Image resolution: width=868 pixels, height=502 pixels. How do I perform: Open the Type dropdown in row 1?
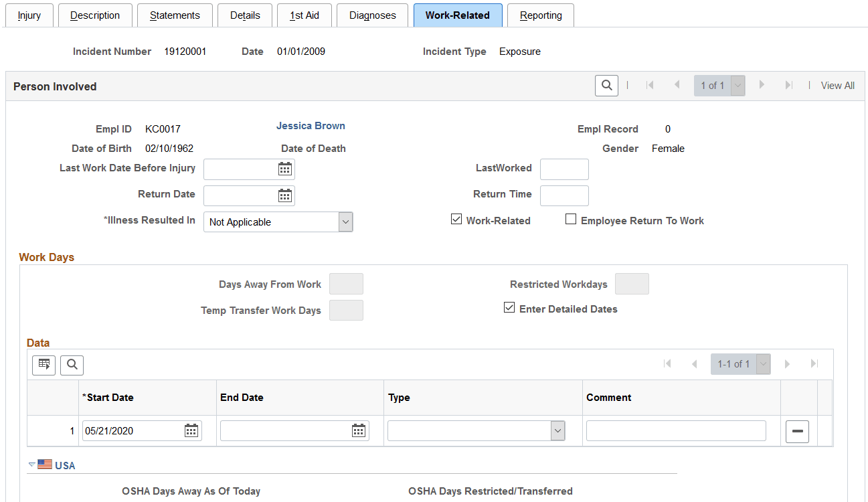click(557, 430)
